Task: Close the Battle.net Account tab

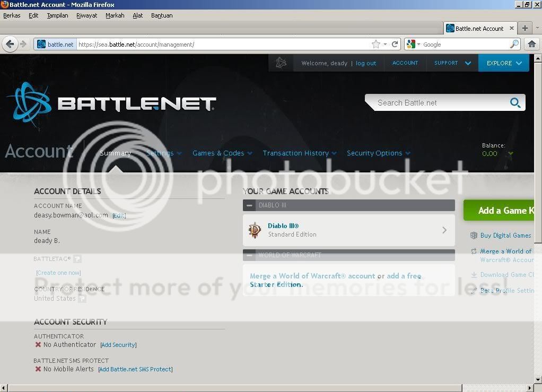Action: (x=512, y=28)
